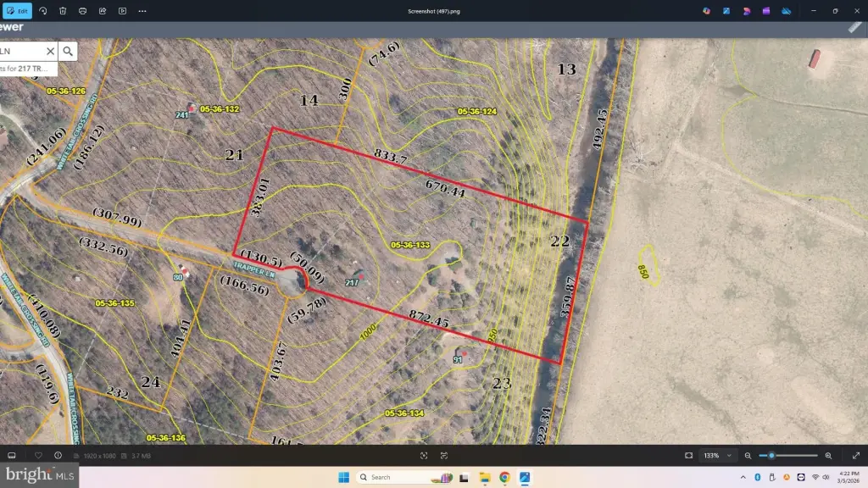The image size is (868, 488).
Task: Print the screenshot using the print icon
Action: pos(82,11)
